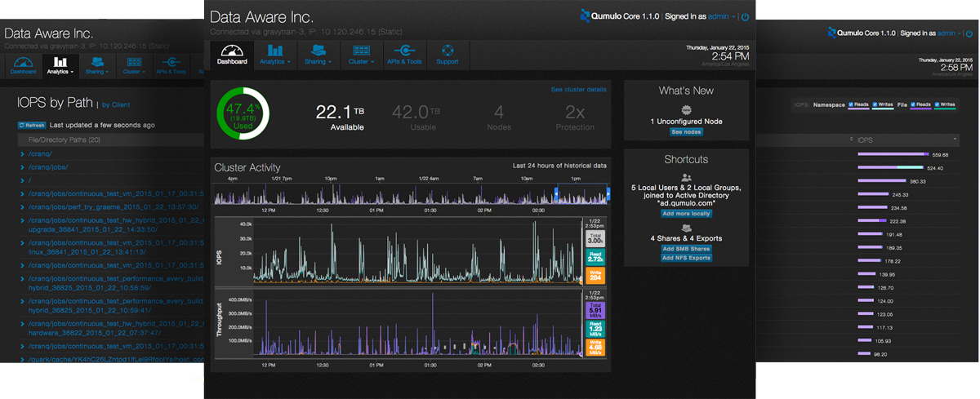This screenshot has height=399, width=980.
Task: Toggle File Writes checkbox in right window
Action: coord(937,104)
